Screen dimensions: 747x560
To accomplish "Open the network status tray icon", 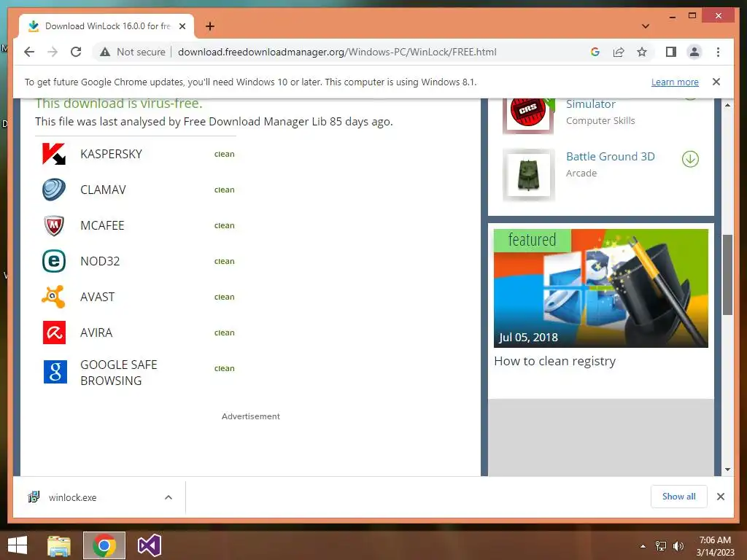I will (x=661, y=546).
